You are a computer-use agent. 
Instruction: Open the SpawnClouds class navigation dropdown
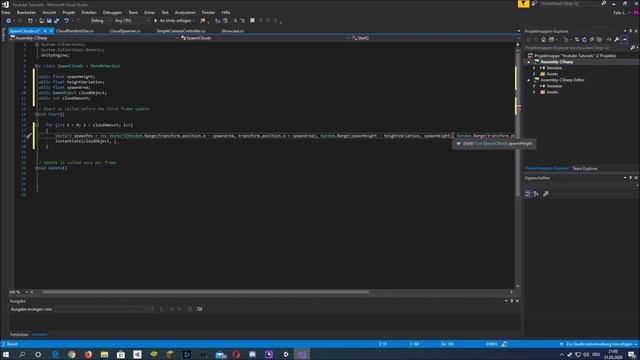coord(265,38)
